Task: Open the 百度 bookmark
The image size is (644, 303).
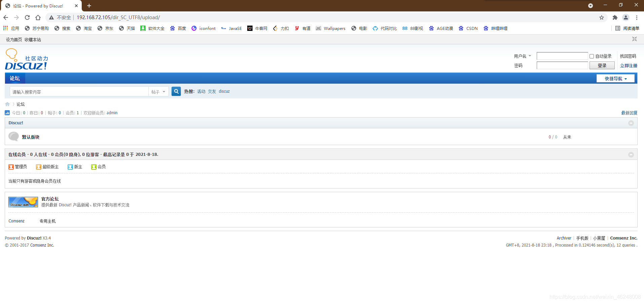Action: point(178,28)
